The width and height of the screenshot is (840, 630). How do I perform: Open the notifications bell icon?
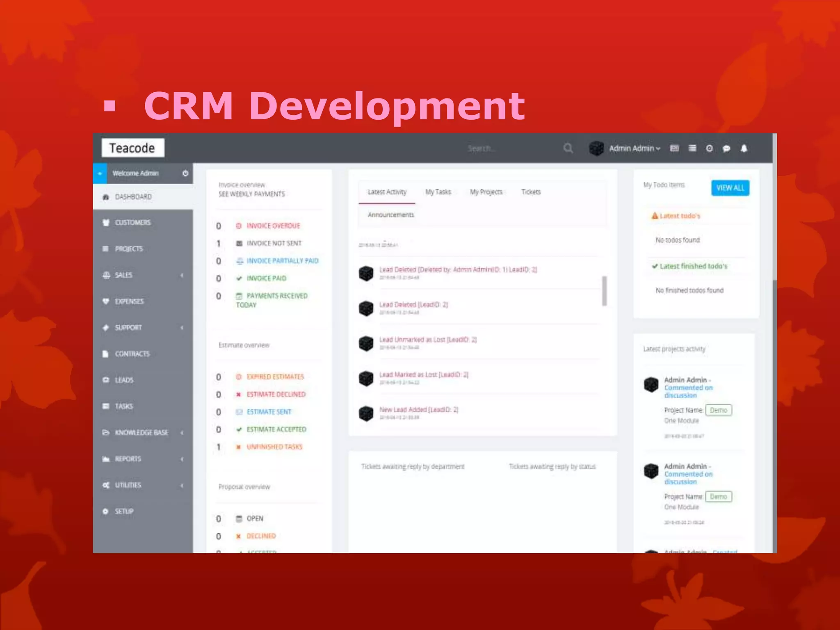(x=744, y=148)
